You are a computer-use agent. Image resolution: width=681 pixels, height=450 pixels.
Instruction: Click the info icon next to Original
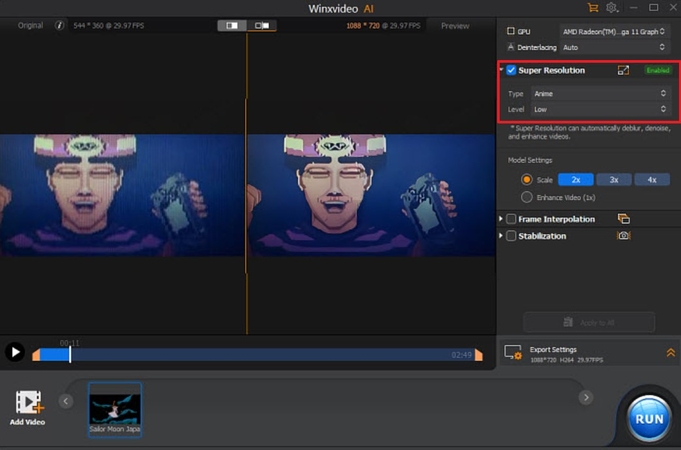coord(59,25)
